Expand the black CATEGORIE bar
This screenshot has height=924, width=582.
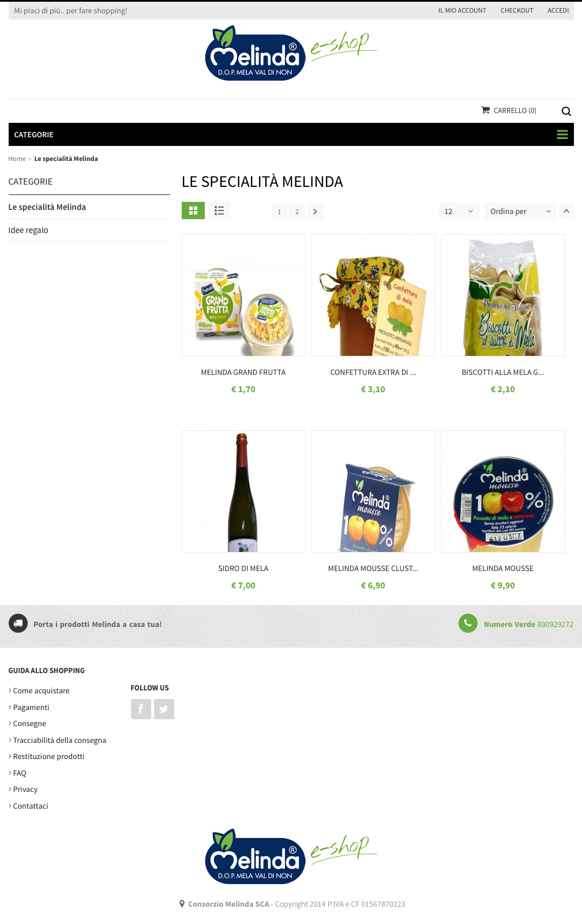tap(291, 134)
